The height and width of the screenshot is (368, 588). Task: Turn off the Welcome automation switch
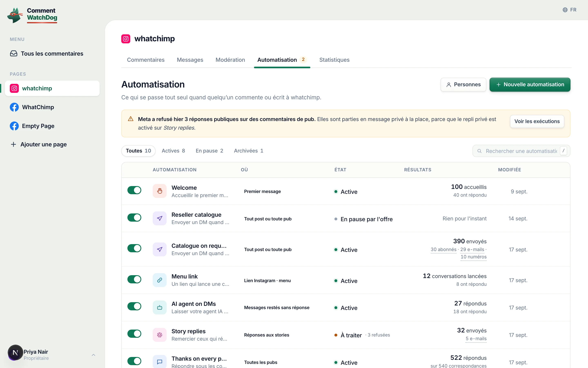pyautogui.click(x=134, y=190)
